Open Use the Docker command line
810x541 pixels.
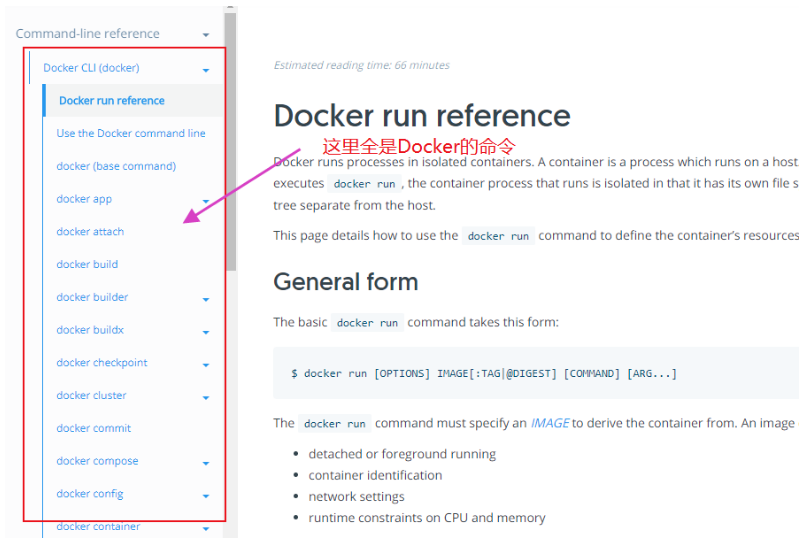coord(131,133)
